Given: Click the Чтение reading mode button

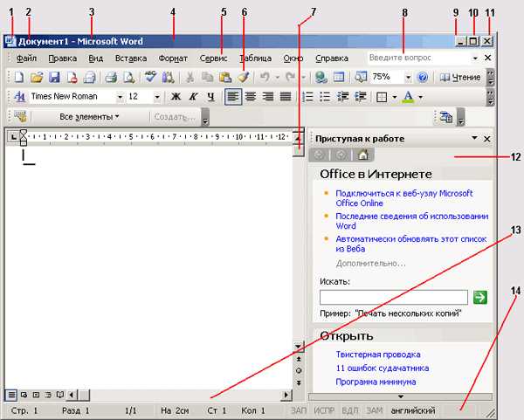Looking at the screenshot, I should point(460,78).
